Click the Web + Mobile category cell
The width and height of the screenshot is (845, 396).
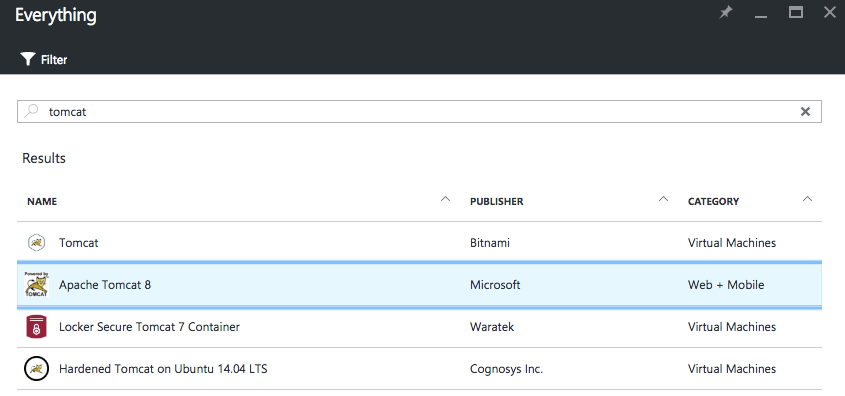726,284
